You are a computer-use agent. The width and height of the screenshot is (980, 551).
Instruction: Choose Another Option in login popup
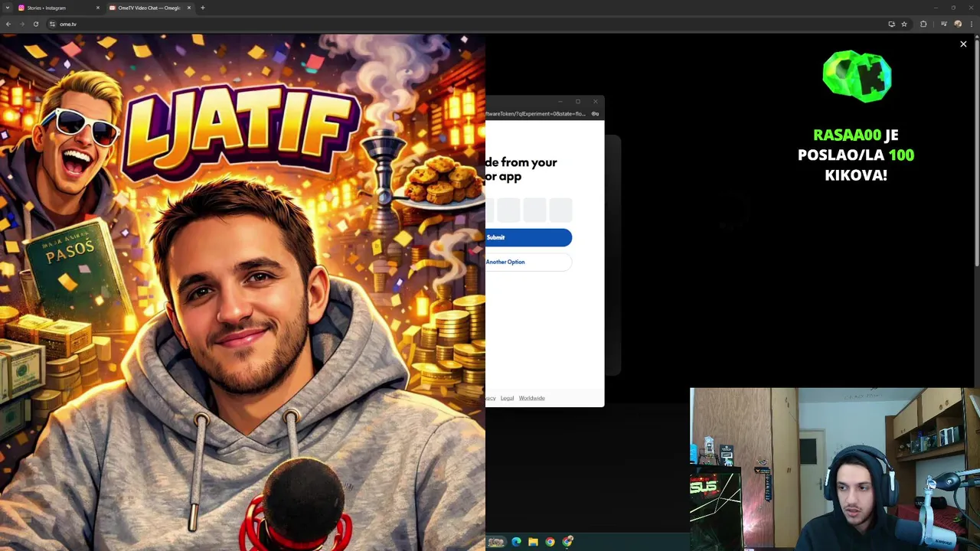[x=528, y=262]
